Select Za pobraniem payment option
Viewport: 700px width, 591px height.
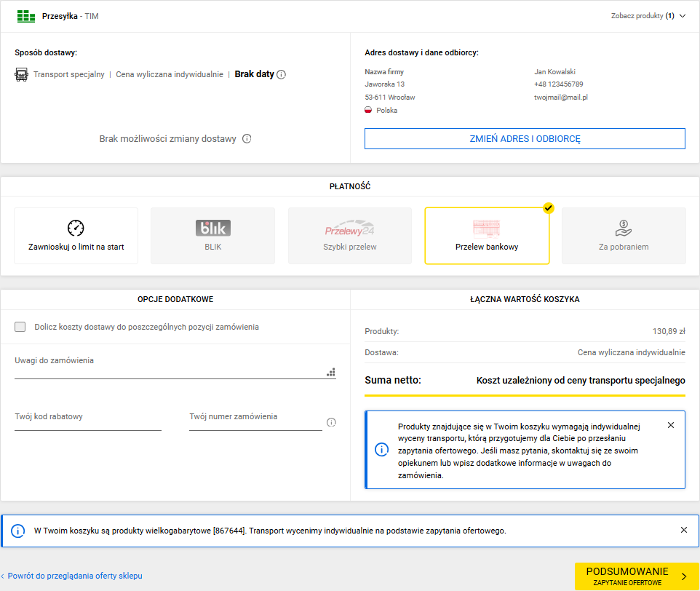tap(624, 235)
